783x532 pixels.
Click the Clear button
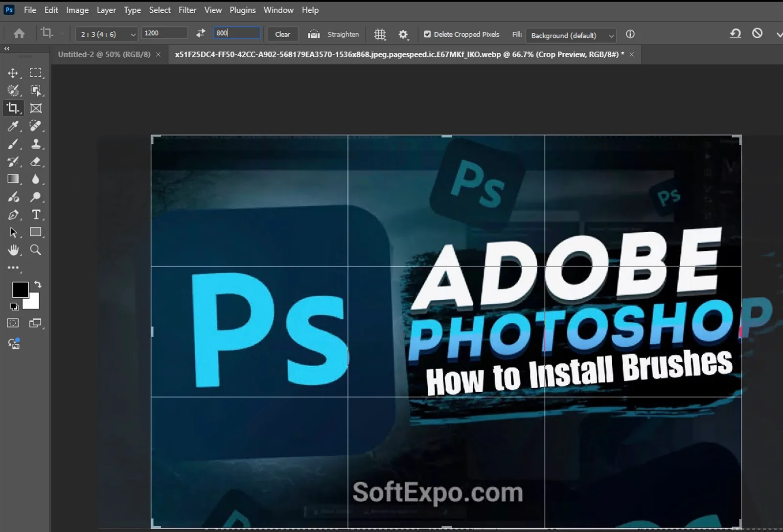[282, 34]
